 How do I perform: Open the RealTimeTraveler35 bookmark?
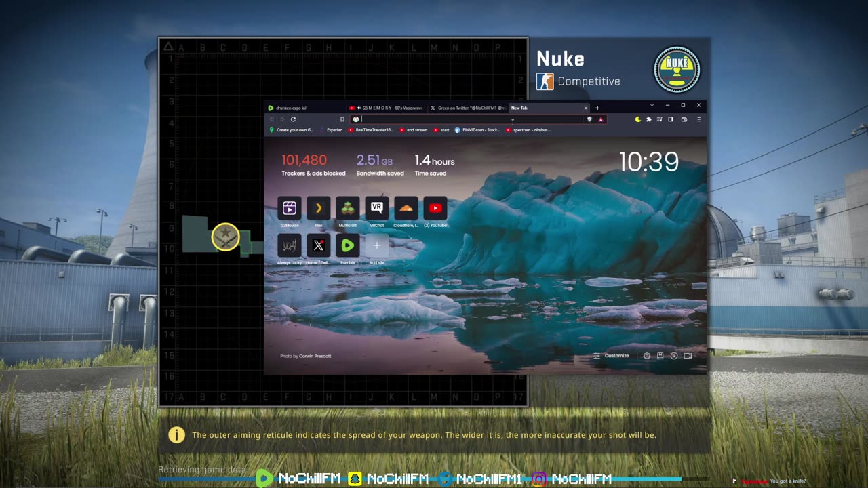371,130
